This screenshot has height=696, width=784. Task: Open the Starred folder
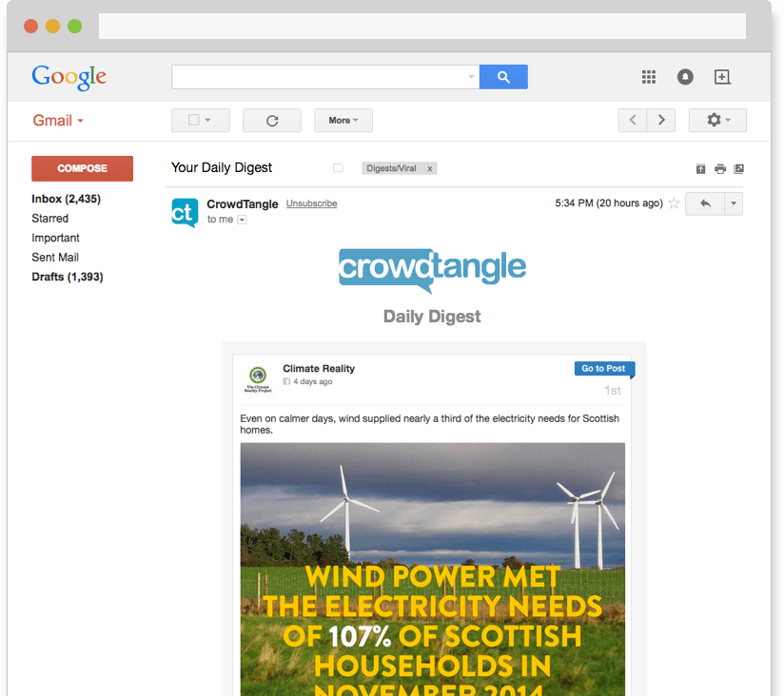tap(50, 219)
